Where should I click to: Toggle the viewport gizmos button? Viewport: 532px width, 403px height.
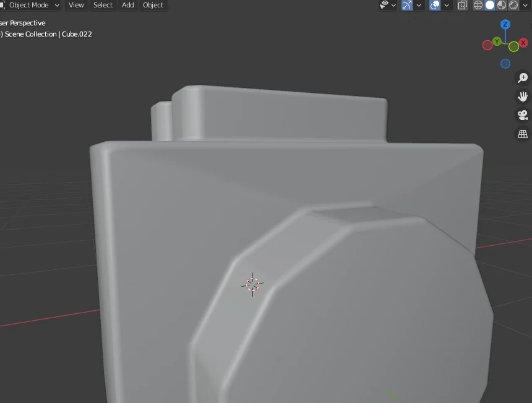(407, 5)
